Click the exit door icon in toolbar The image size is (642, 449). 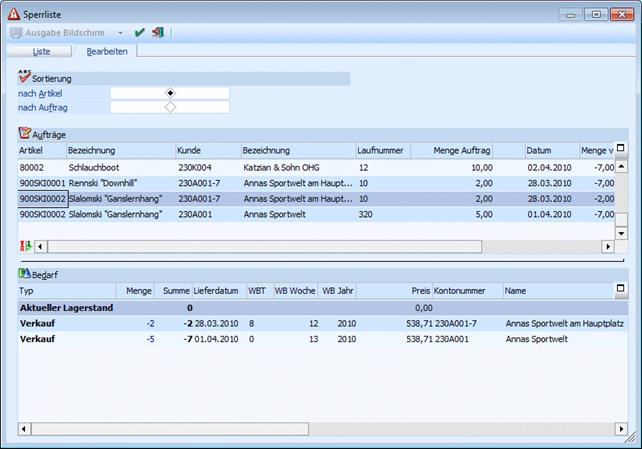click(x=157, y=32)
